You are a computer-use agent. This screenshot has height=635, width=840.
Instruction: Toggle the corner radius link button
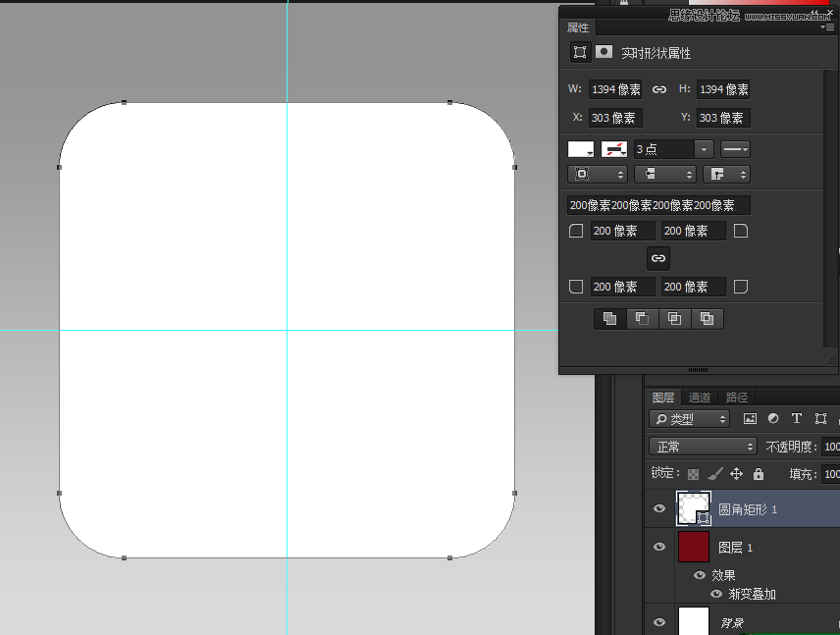(658, 258)
